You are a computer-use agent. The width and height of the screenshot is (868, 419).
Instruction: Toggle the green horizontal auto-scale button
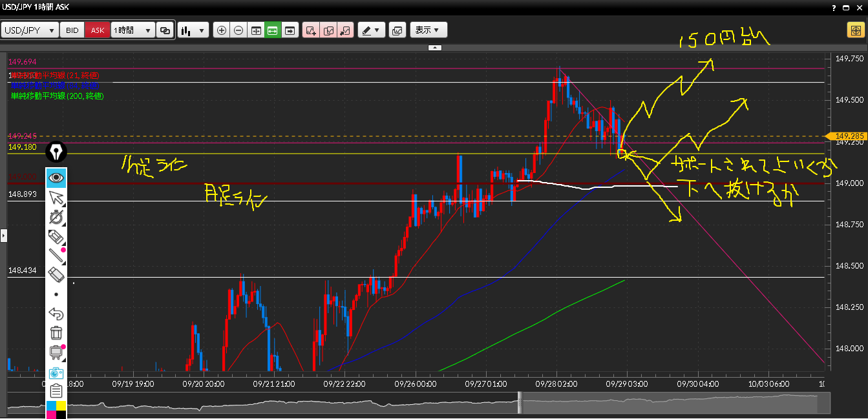click(x=273, y=30)
